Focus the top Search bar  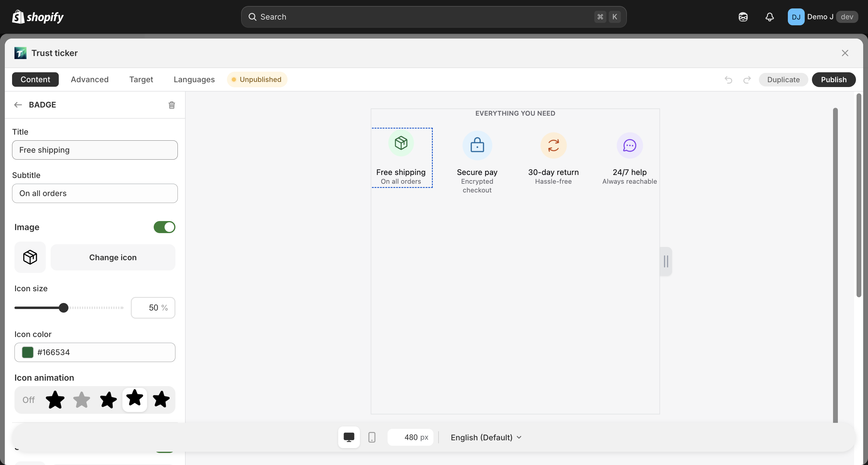(434, 17)
